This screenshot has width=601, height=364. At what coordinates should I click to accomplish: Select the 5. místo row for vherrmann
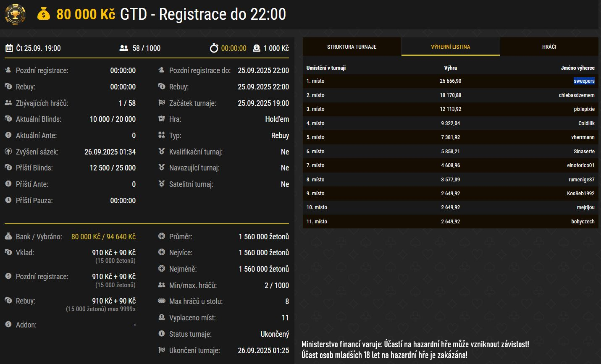pyautogui.click(x=450, y=137)
